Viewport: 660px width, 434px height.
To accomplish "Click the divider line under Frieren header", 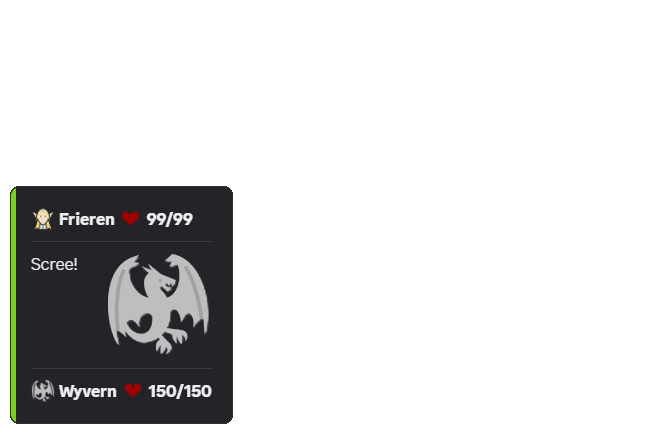I will click(121, 242).
